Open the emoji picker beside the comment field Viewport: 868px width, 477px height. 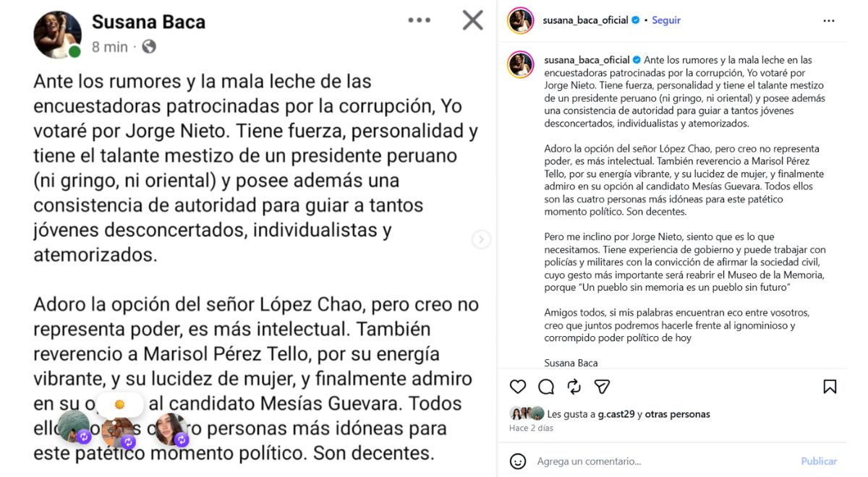(516, 461)
